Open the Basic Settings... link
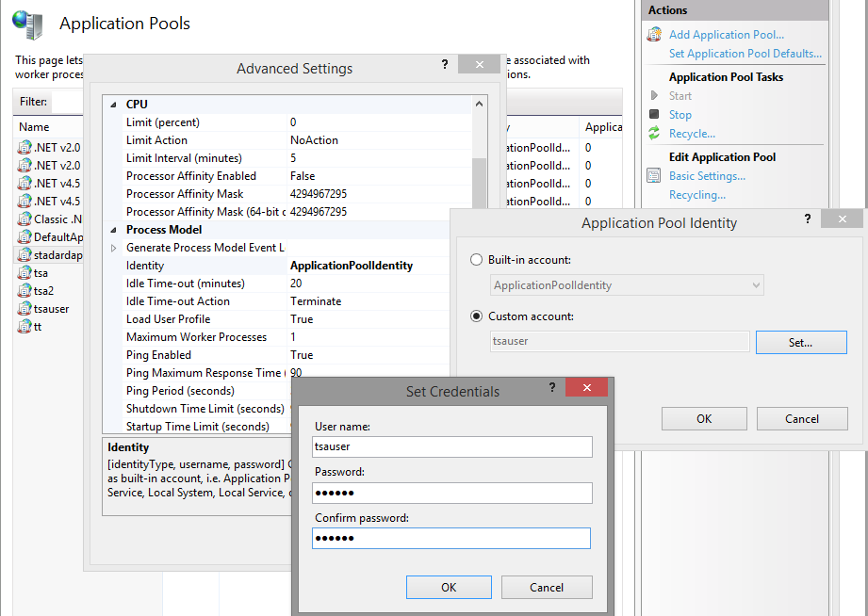The image size is (868, 616). pyautogui.click(x=707, y=176)
